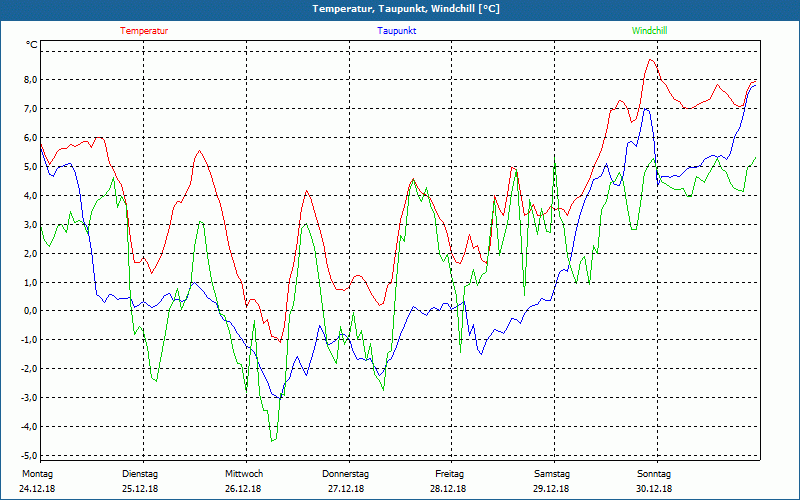Click the 6,0 y-axis value
The height and width of the screenshot is (500, 800).
29,138
